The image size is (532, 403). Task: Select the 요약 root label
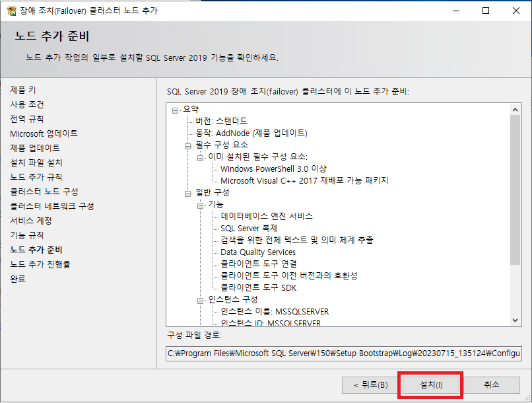pyautogui.click(x=191, y=109)
